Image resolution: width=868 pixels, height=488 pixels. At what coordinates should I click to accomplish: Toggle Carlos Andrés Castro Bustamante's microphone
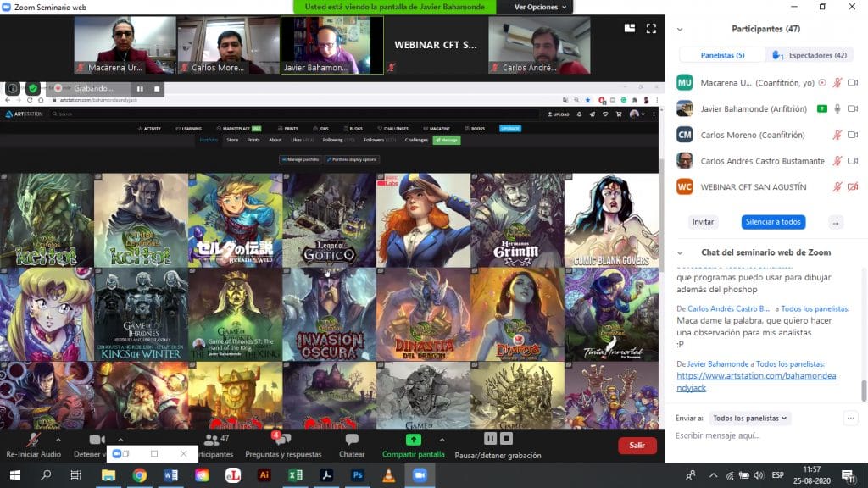click(x=837, y=161)
